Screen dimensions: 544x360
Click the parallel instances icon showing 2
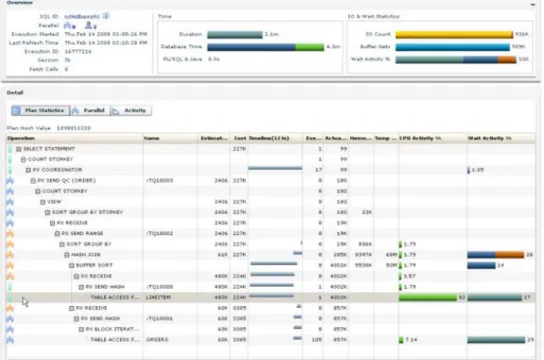point(89,25)
